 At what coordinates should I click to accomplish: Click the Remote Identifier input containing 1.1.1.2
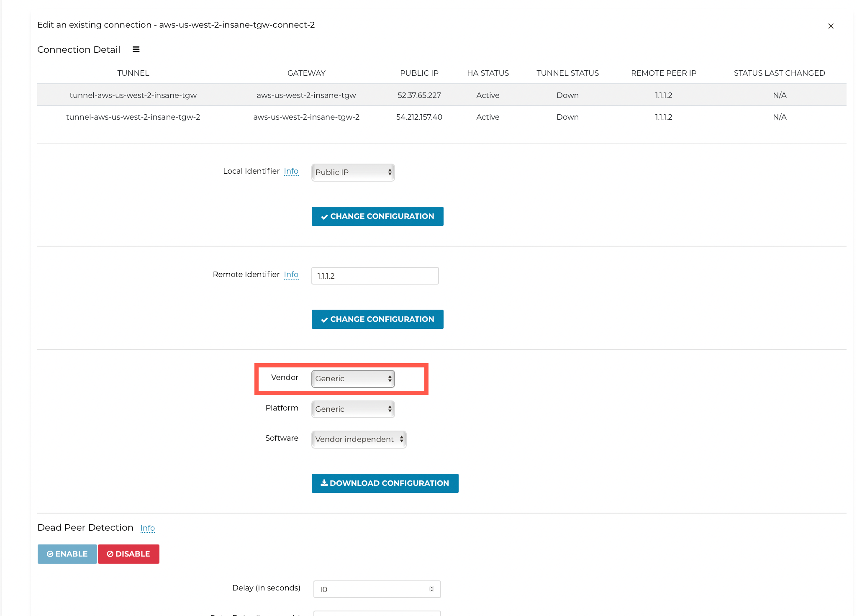[x=375, y=276]
